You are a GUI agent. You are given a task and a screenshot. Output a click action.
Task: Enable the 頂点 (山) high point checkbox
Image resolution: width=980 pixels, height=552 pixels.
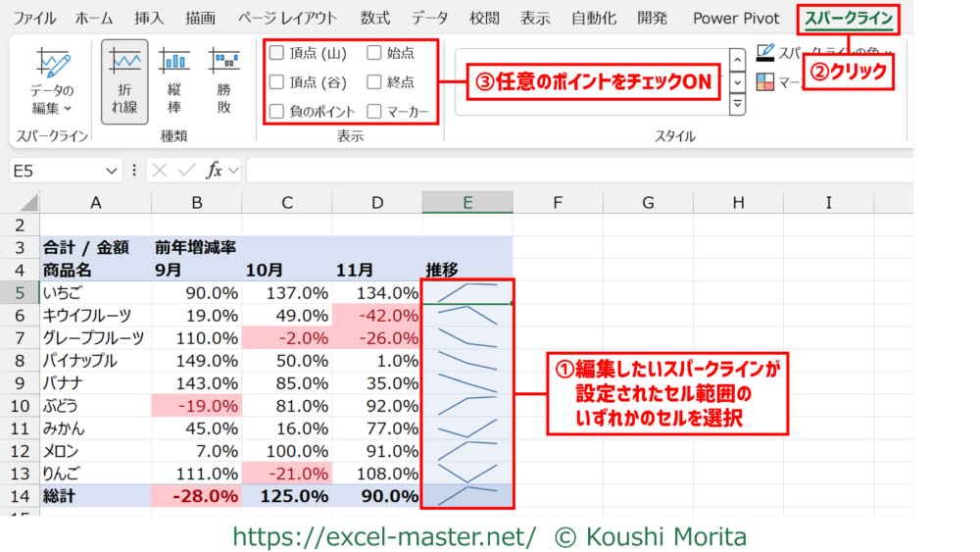pos(277,53)
